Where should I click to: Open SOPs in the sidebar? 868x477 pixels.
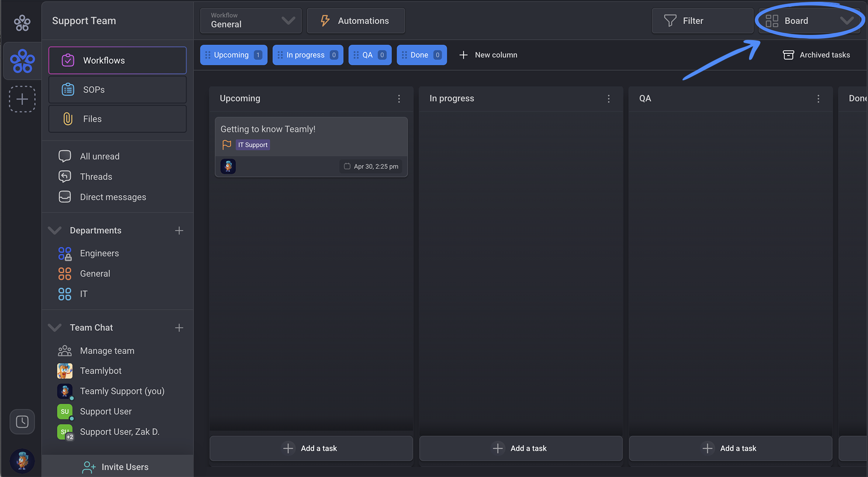[x=118, y=89]
